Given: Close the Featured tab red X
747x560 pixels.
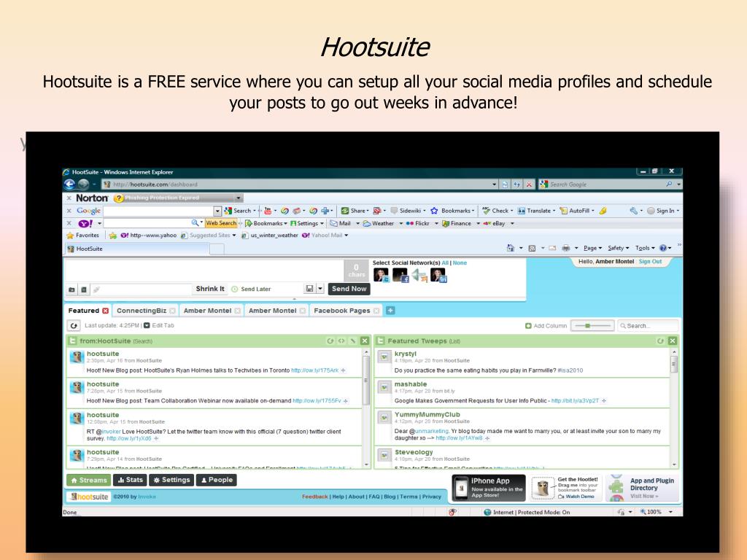Looking at the screenshot, I should [105, 311].
